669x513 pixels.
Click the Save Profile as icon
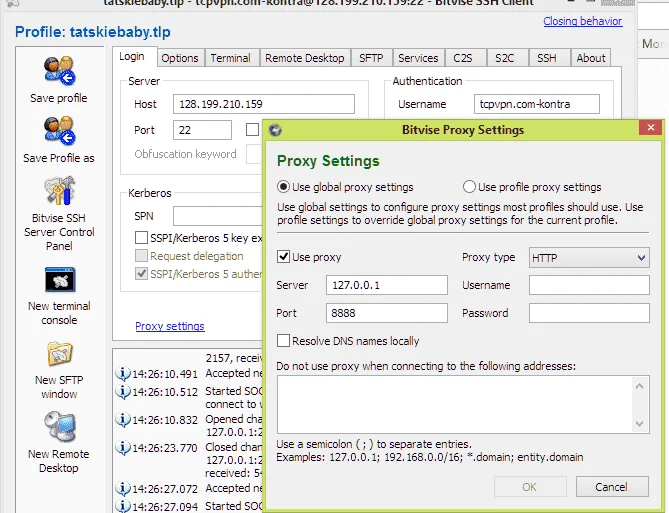pos(59,131)
